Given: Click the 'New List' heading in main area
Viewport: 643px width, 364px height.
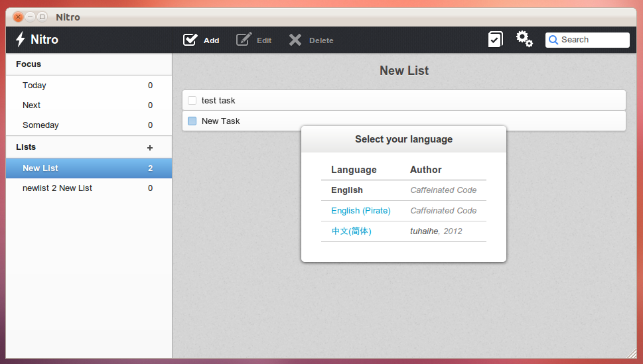Looking at the screenshot, I should point(404,70).
